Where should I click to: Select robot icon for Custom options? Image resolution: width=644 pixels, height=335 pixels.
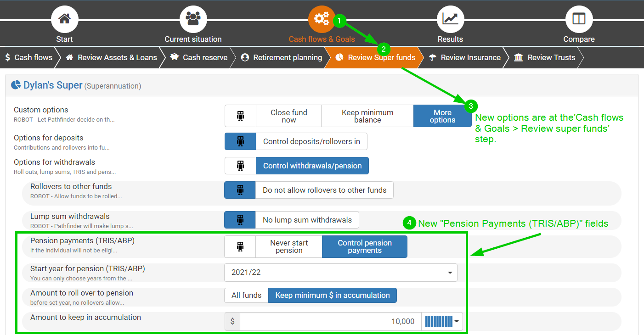pos(240,116)
